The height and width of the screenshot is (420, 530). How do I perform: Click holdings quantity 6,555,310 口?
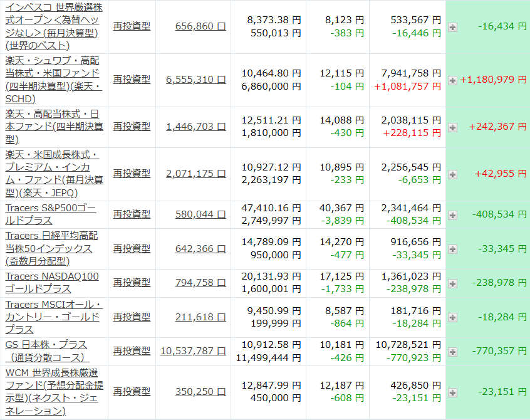point(195,80)
